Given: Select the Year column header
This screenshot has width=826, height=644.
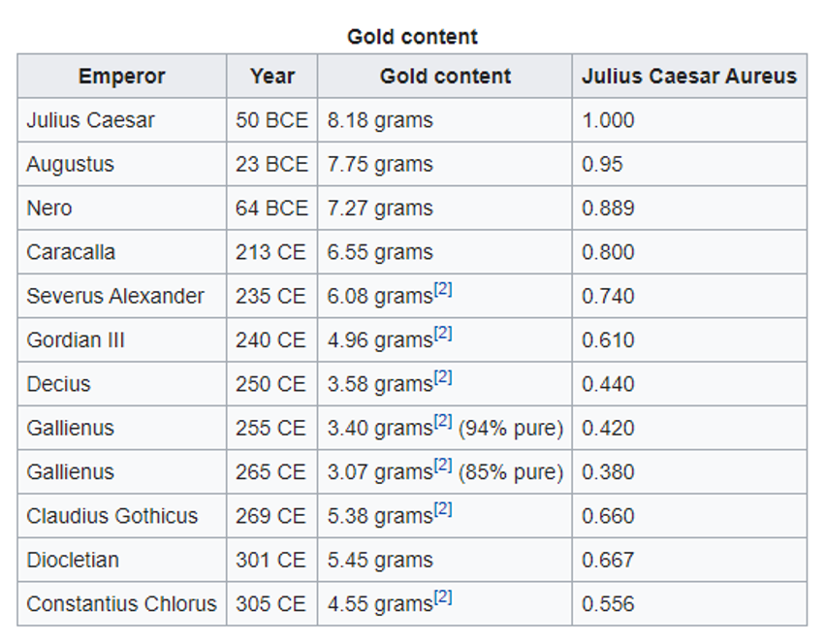Looking at the screenshot, I should (x=271, y=77).
